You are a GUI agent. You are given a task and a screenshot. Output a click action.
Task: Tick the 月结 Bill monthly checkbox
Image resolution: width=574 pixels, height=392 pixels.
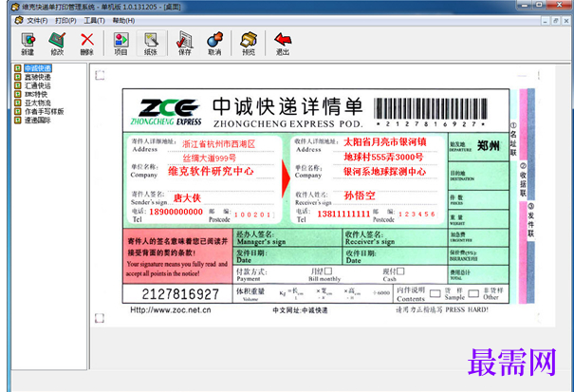328,271
